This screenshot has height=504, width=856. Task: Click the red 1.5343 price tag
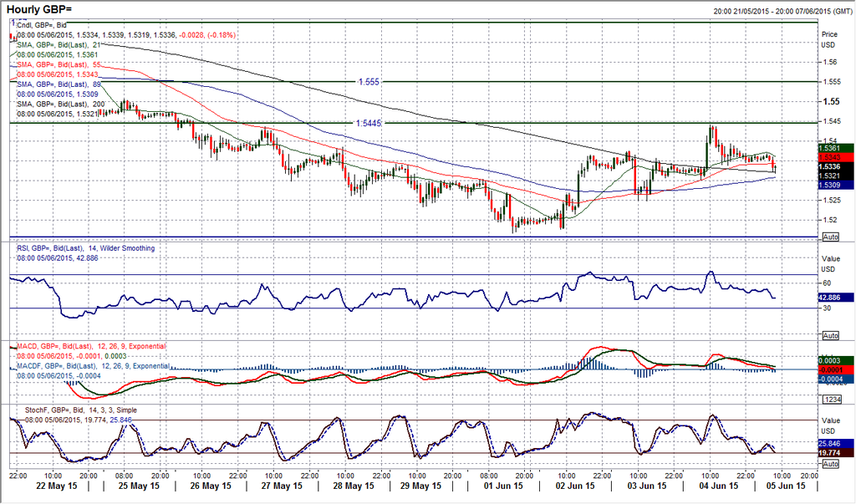point(835,157)
